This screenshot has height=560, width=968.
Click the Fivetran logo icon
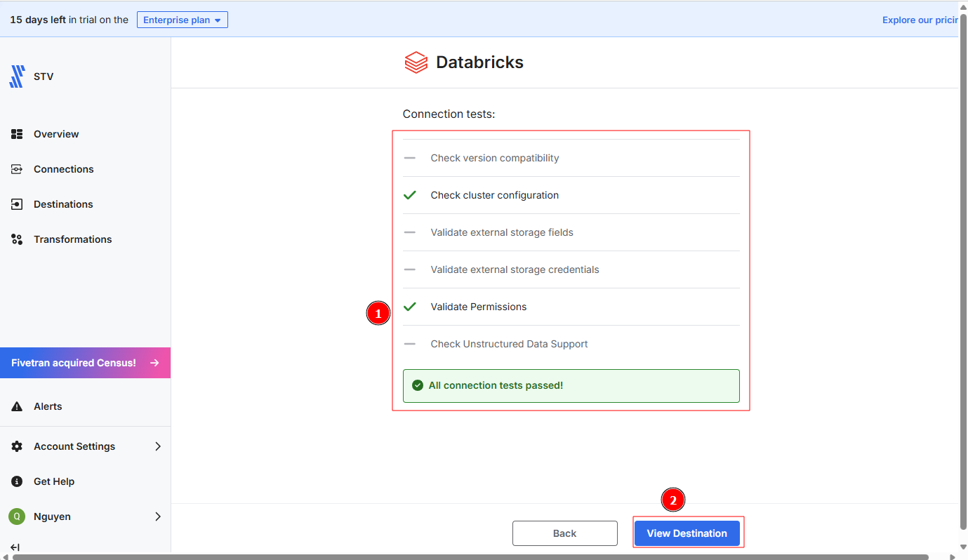(17, 76)
